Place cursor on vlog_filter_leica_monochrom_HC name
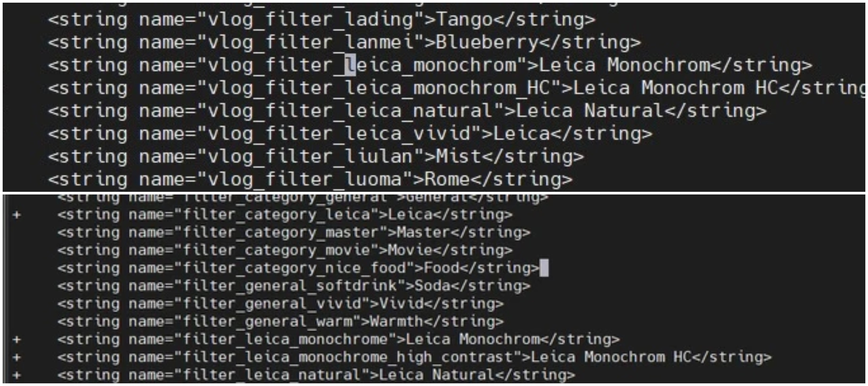Viewport: 868px width, 386px height. click(x=379, y=88)
